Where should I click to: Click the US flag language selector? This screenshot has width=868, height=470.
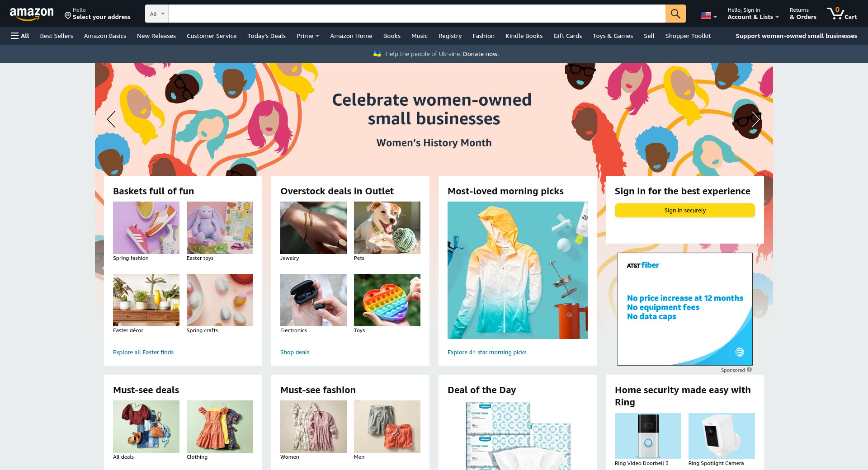tap(708, 15)
